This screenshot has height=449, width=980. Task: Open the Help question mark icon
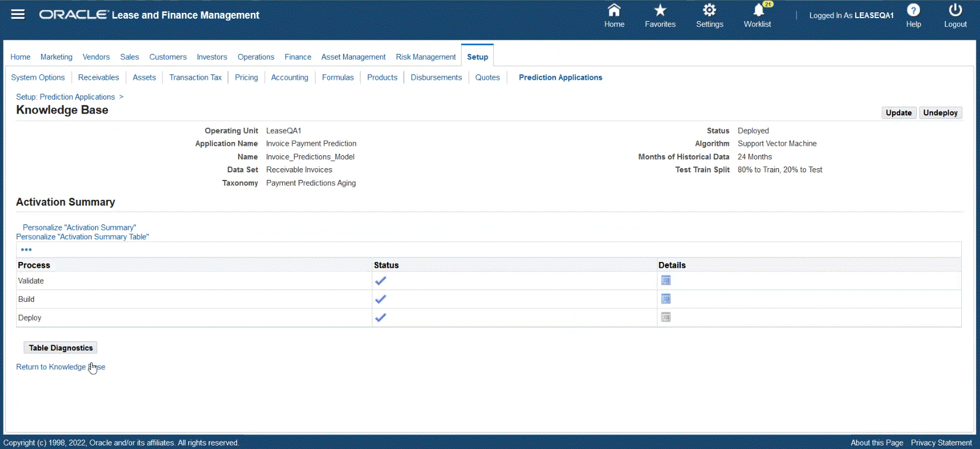tap(913, 10)
